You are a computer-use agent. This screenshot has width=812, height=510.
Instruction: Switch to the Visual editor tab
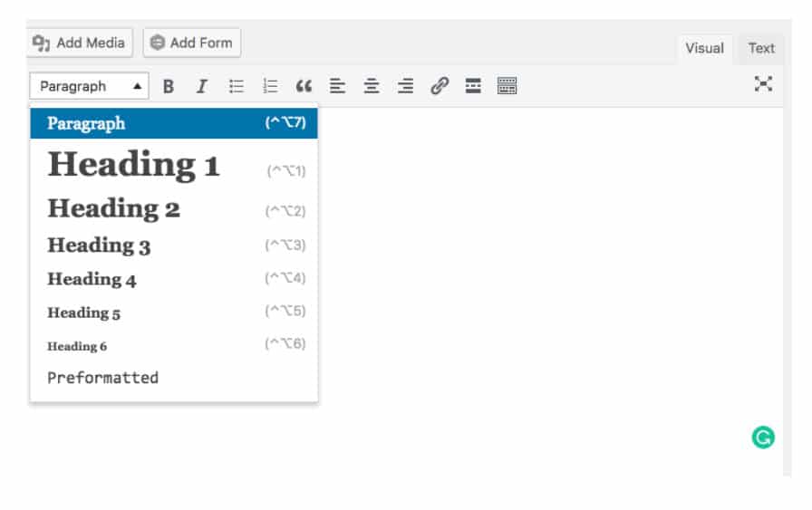[x=704, y=48]
